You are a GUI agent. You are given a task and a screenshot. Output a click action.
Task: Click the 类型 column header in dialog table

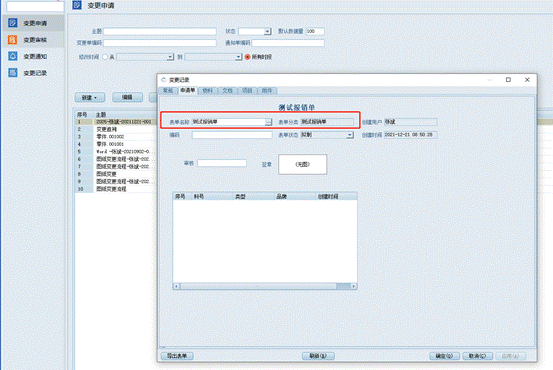click(254, 196)
